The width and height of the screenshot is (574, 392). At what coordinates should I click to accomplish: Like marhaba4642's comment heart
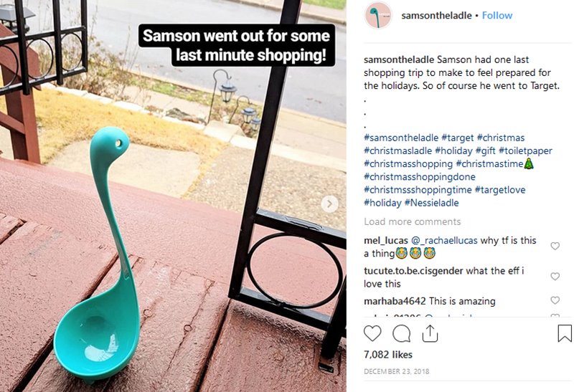coord(555,300)
